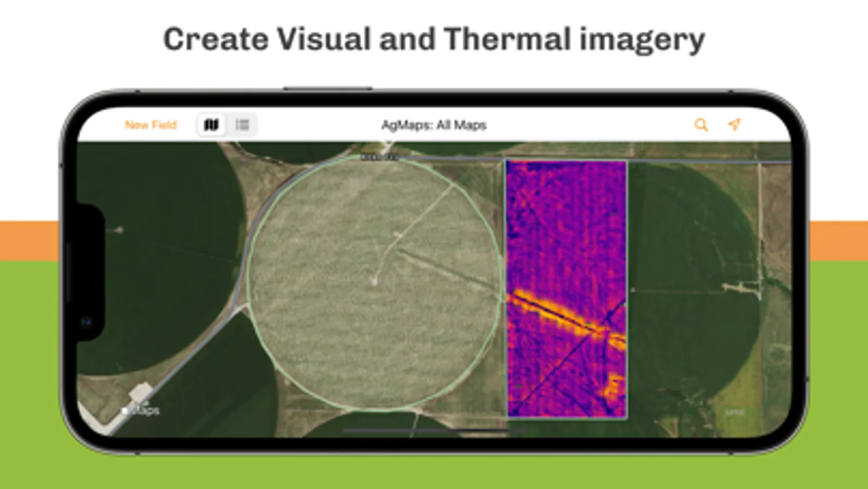Open the Legal link on map
868x489 pixels.
pos(734,413)
